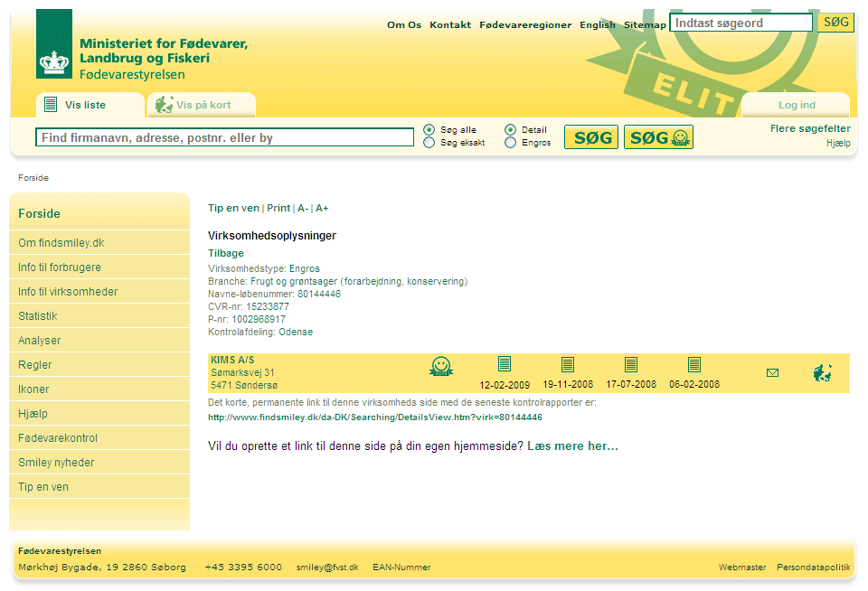Open 'Kontakt' in the top menu
The image size is (868, 591).
(450, 25)
